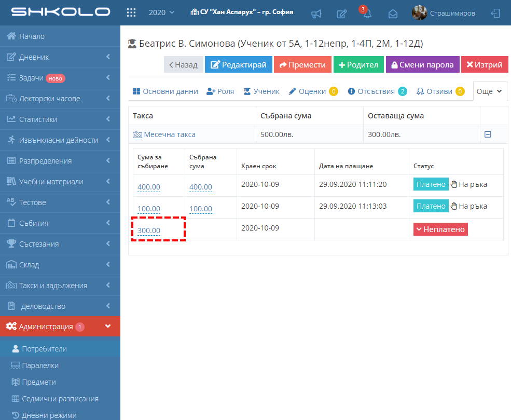Select Седмични разписания submenu item
Screen dimensions: 511x420
(x=60, y=399)
